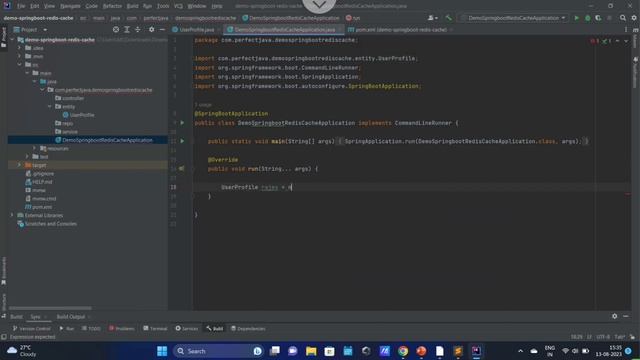Open the Terminal tool window
Screen dimensions: 640x360
[155, 329]
